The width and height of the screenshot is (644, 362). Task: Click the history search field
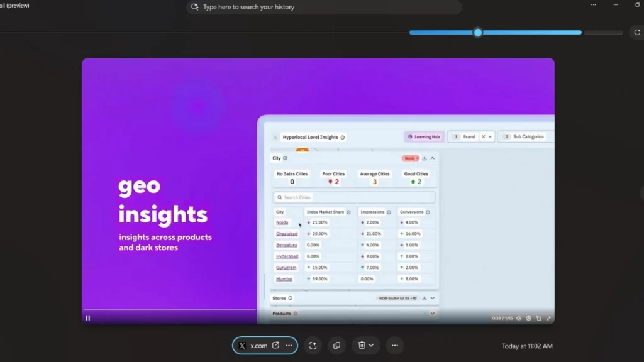click(x=324, y=7)
